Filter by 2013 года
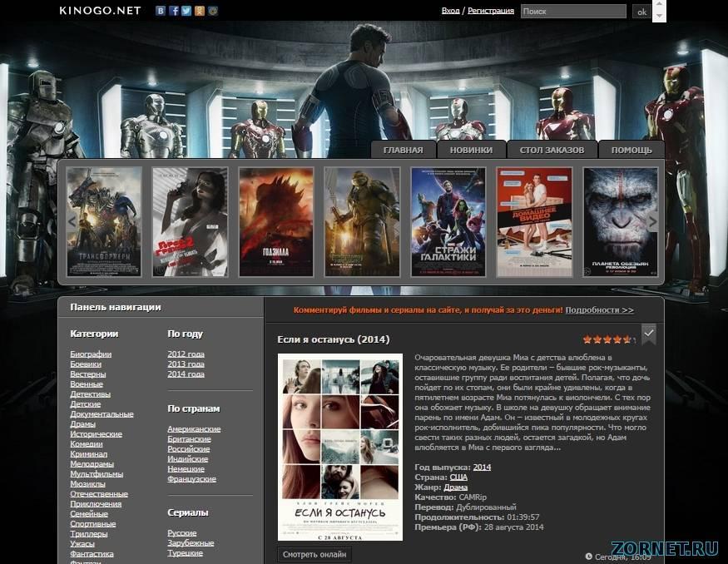This screenshot has width=728, height=564. (x=186, y=364)
